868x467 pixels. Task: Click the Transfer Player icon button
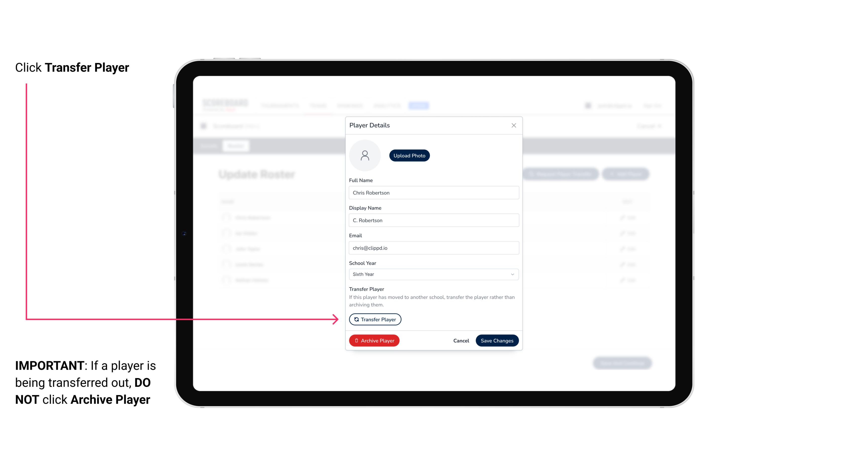375,319
